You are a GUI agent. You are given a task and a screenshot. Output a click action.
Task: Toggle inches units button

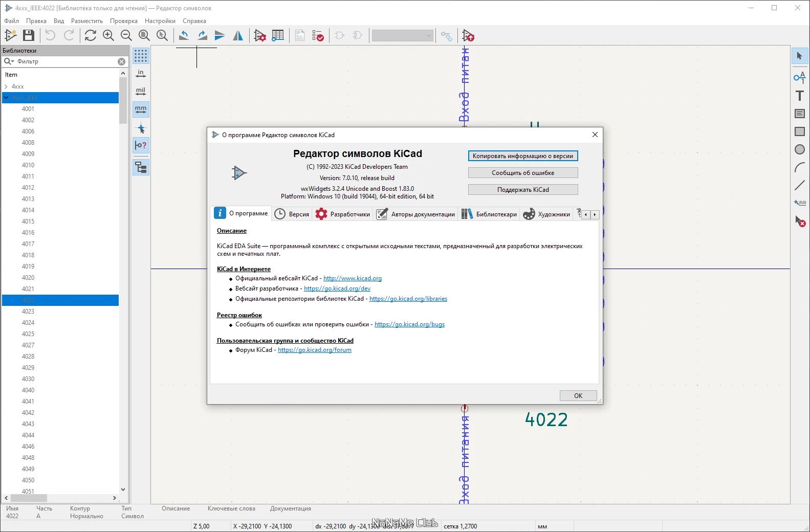(x=141, y=74)
